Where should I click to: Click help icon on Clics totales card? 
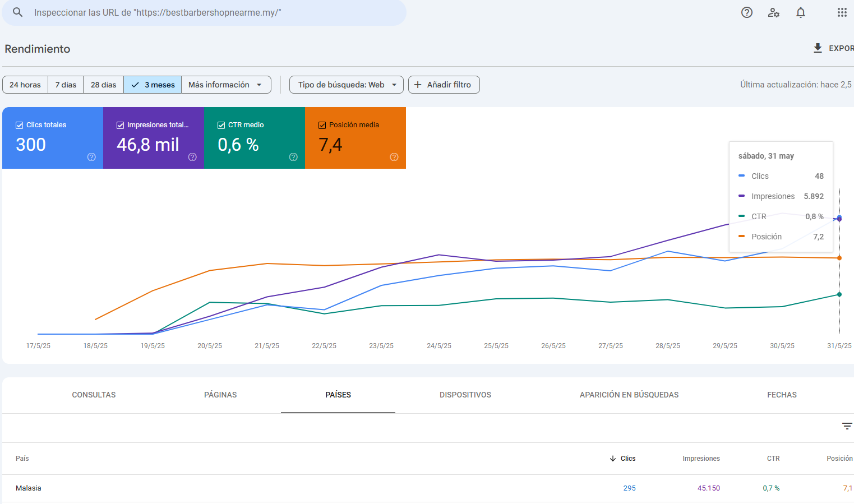pyautogui.click(x=91, y=157)
